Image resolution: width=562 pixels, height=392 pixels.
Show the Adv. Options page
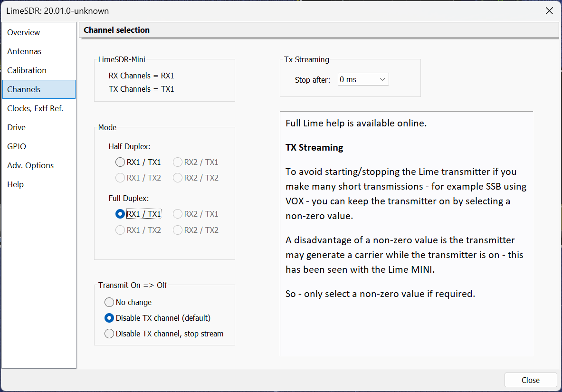coord(30,165)
